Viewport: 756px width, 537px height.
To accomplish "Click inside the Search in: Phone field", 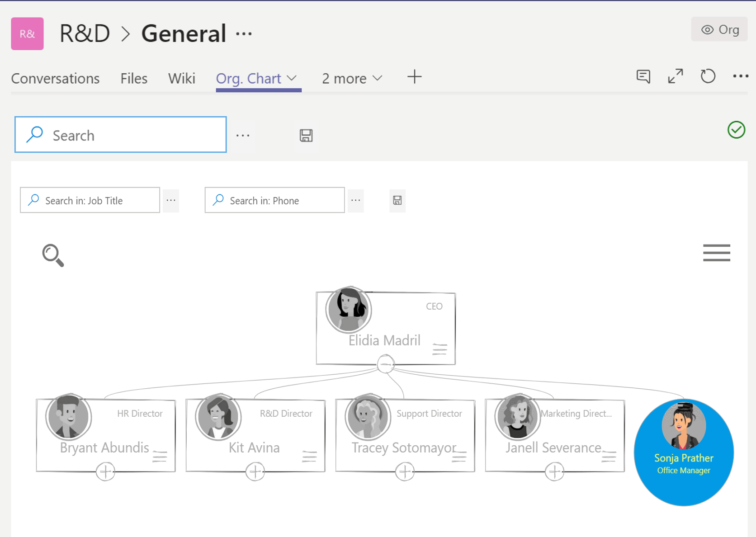I will (274, 200).
